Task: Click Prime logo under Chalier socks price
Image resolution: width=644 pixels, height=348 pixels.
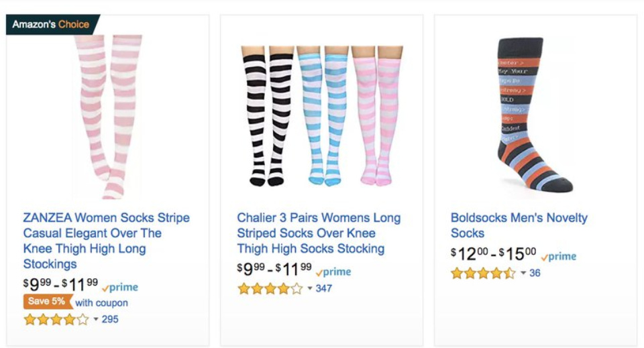Action: (334, 272)
